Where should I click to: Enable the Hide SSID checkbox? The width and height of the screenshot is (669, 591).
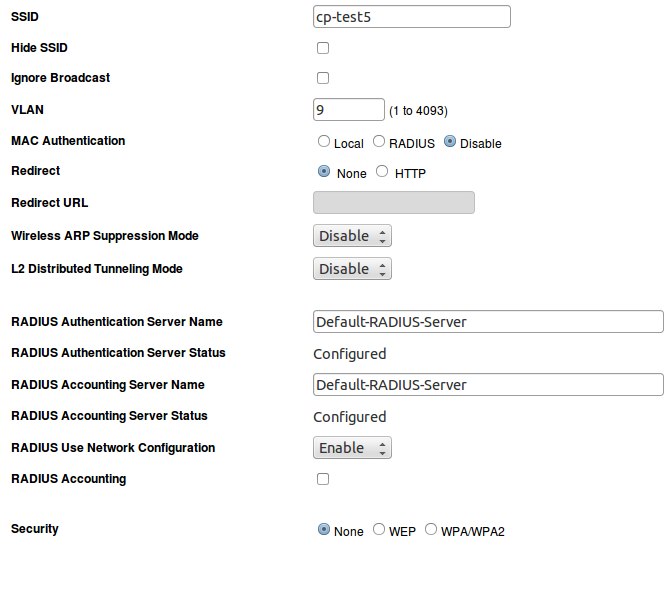pos(323,48)
